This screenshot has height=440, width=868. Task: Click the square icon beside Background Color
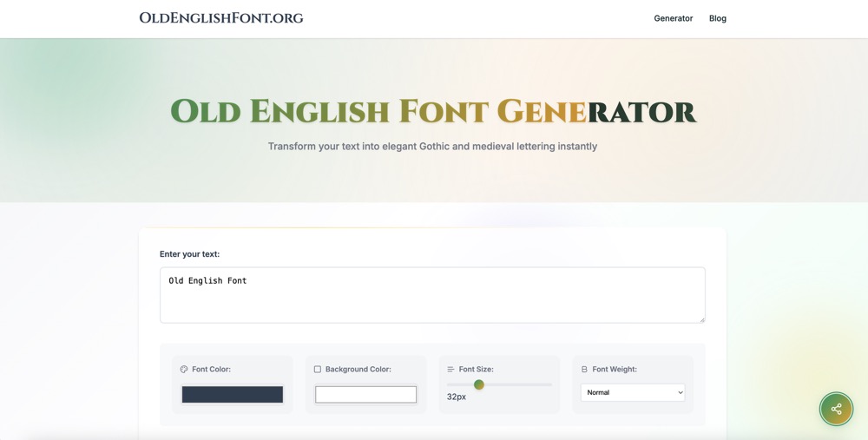[x=318, y=370]
